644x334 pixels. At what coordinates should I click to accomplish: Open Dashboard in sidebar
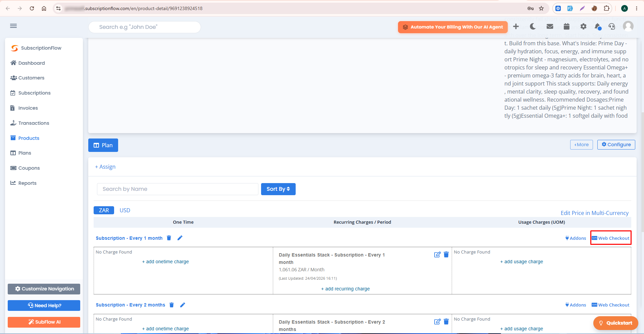tap(28, 63)
